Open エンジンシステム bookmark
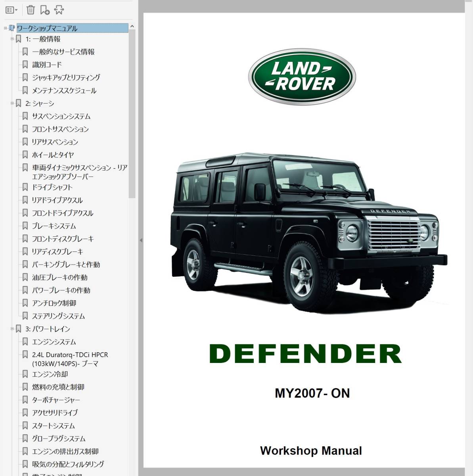The height and width of the screenshot is (476, 473). point(54,342)
